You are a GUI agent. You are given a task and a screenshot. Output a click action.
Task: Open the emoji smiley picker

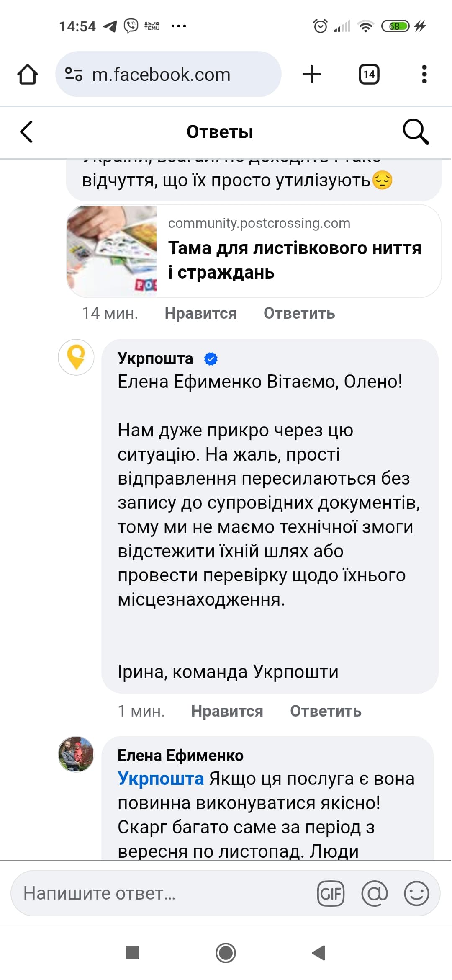click(x=416, y=894)
